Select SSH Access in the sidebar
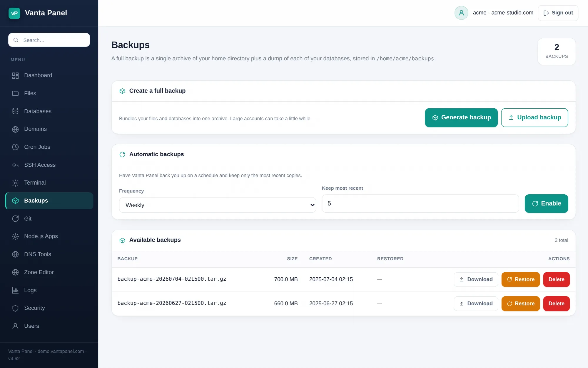Viewport: 588px width, 368px height. coord(49,165)
